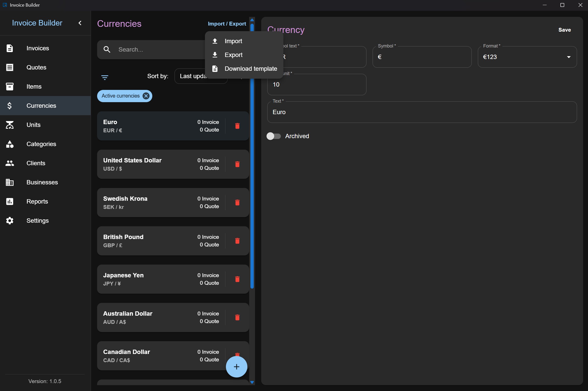This screenshot has width=588, height=391.
Task: Open the Businesses page
Action: [45, 182]
